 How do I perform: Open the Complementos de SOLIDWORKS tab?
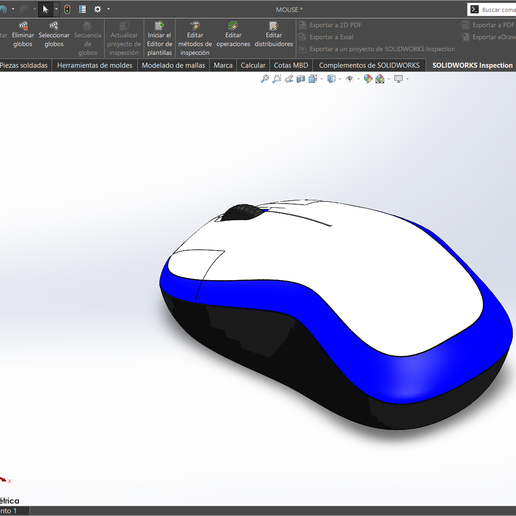click(x=369, y=65)
